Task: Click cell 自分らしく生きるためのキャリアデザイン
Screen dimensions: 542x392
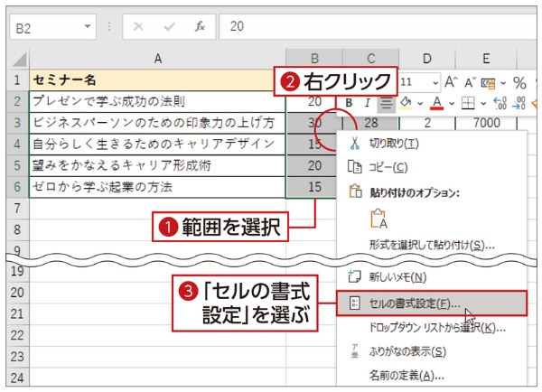Action: click(x=157, y=145)
